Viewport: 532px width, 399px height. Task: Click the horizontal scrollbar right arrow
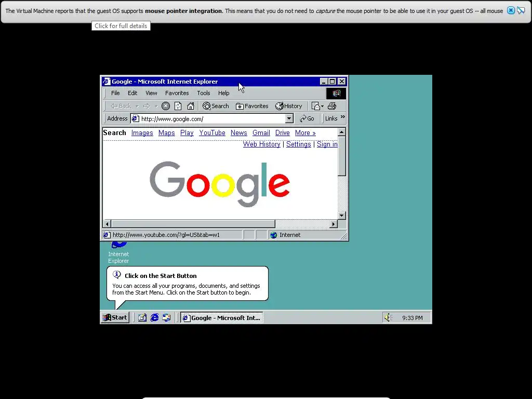click(x=334, y=224)
